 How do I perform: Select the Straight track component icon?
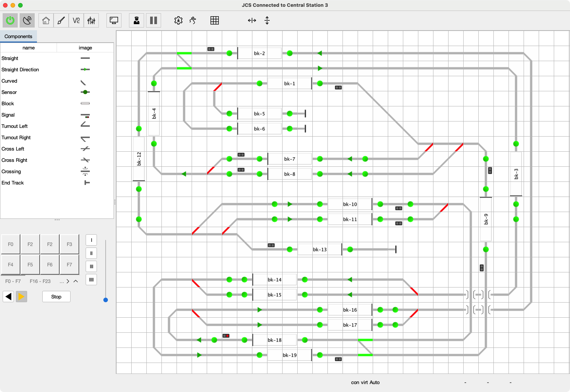[x=85, y=58]
